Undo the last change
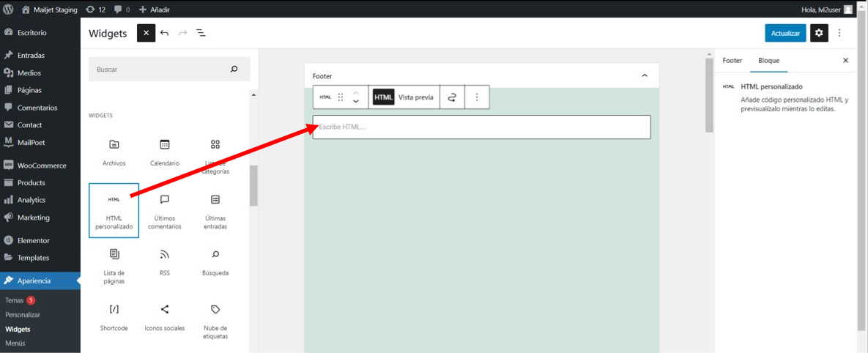The height and width of the screenshot is (353, 868). pyautogui.click(x=164, y=33)
